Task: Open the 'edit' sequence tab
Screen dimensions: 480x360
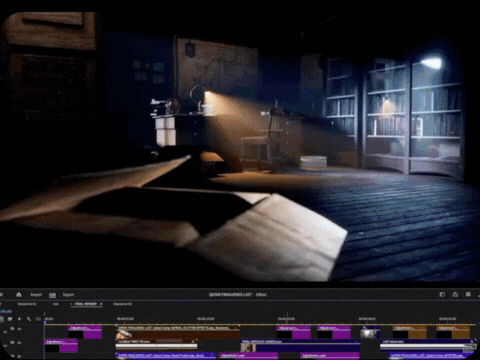Action: pos(55,304)
